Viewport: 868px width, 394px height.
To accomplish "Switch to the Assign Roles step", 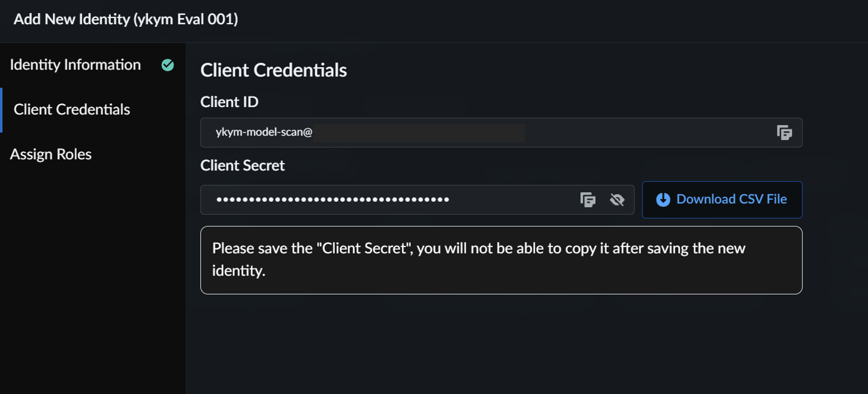I will [50, 154].
